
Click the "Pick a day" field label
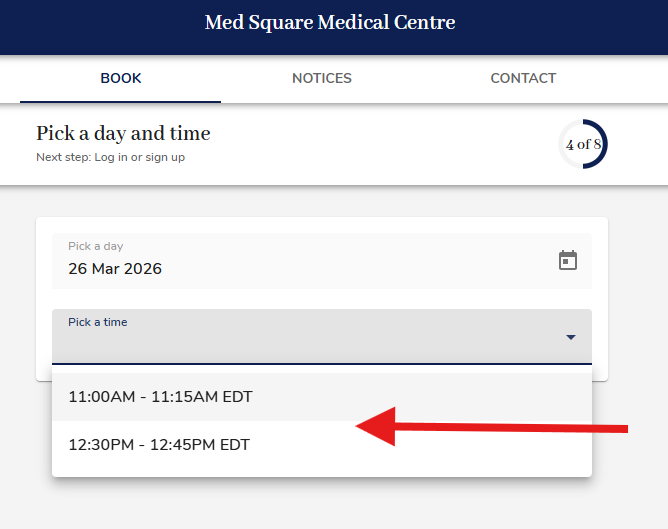click(x=95, y=246)
